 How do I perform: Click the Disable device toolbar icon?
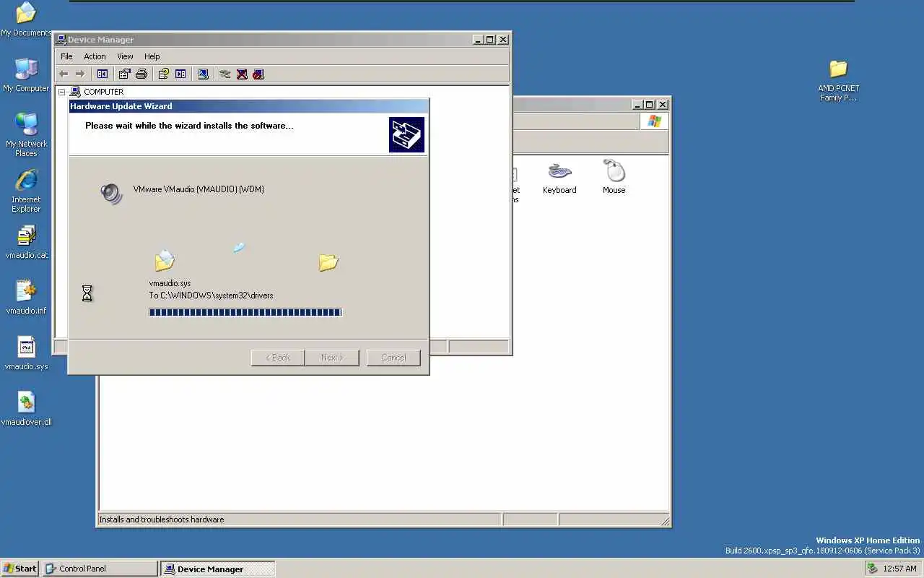coord(258,74)
